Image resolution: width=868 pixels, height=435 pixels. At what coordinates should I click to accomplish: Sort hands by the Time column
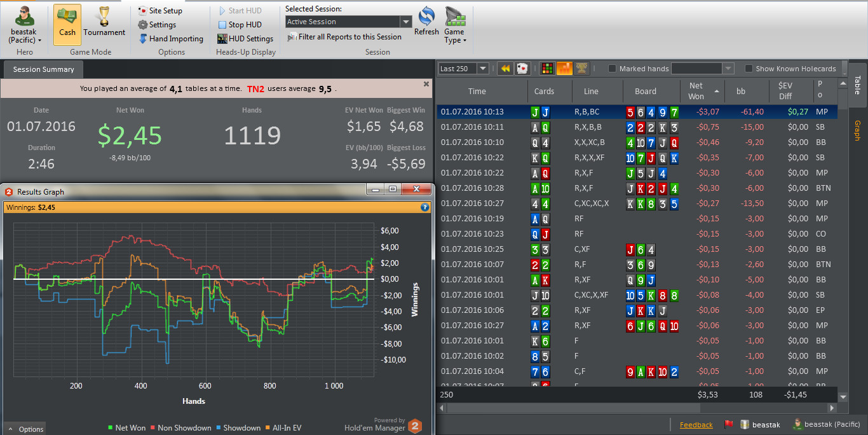(477, 91)
